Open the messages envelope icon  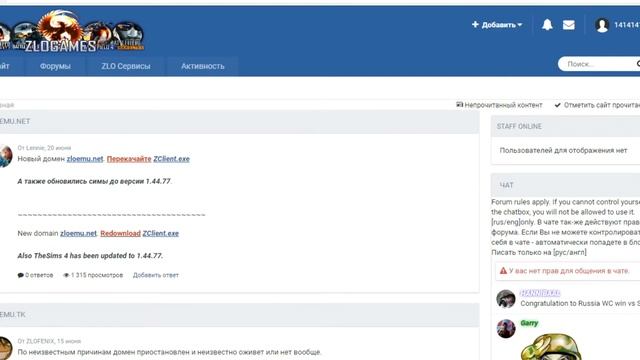pos(569,25)
